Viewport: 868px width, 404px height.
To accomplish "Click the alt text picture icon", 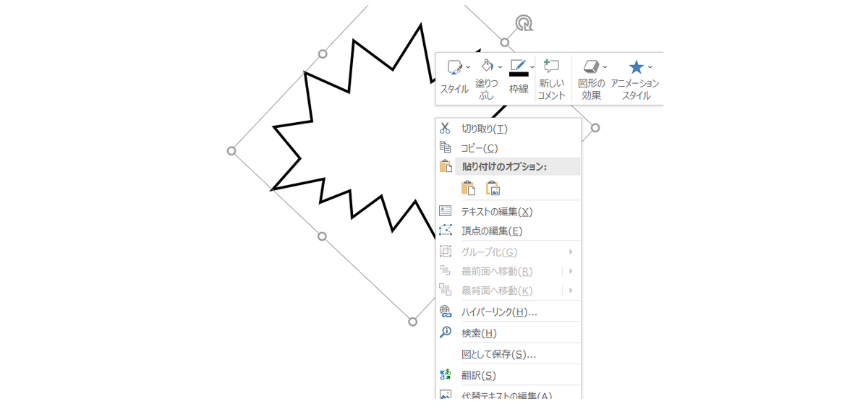I will pyautogui.click(x=446, y=396).
